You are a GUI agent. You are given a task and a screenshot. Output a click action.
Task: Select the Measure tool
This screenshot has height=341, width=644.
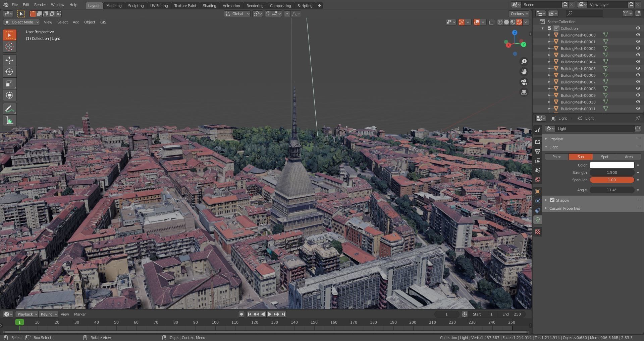click(x=9, y=121)
